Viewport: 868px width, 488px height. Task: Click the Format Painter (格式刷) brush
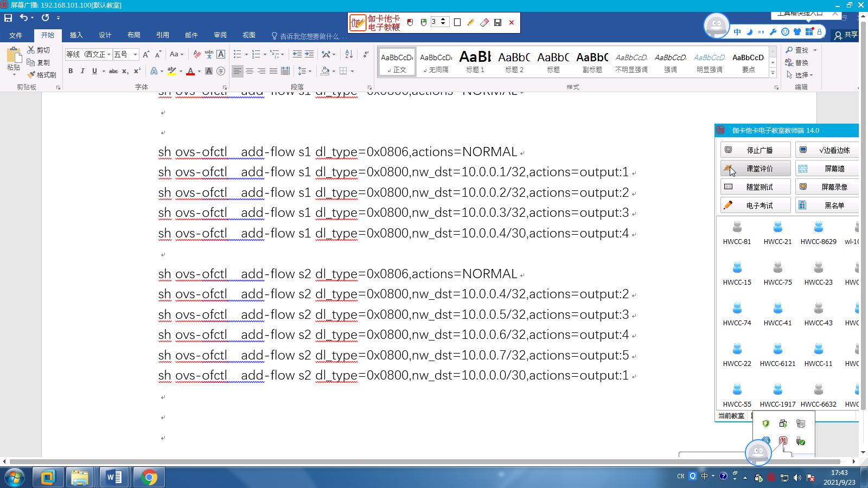pos(31,75)
